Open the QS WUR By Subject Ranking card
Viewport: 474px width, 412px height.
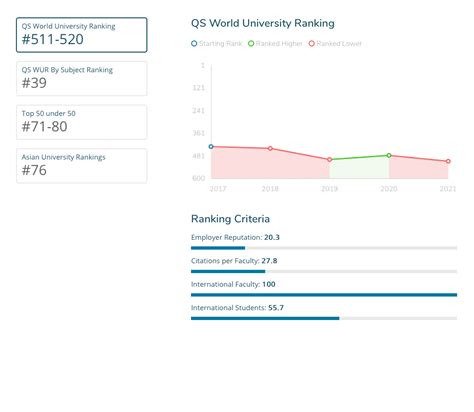pos(82,78)
